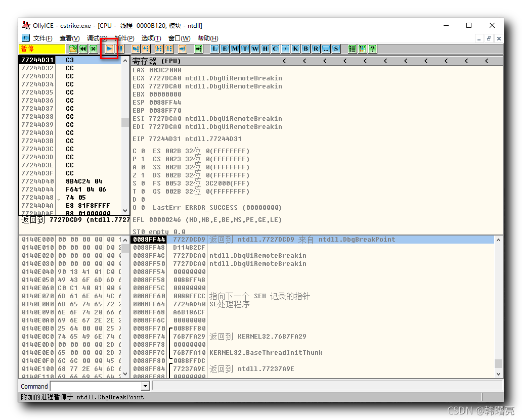The height and width of the screenshot is (420, 522).
Task: Click the Step into toolbar icon
Action: pyautogui.click(x=136, y=49)
